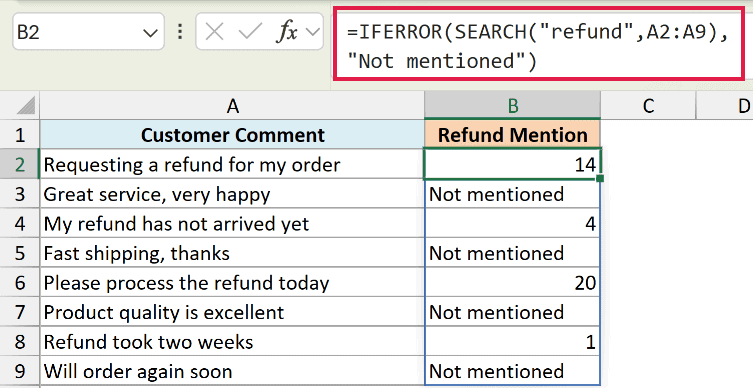Click the Enter checkmark formula icon
753x388 pixels.
pyautogui.click(x=250, y=32)
